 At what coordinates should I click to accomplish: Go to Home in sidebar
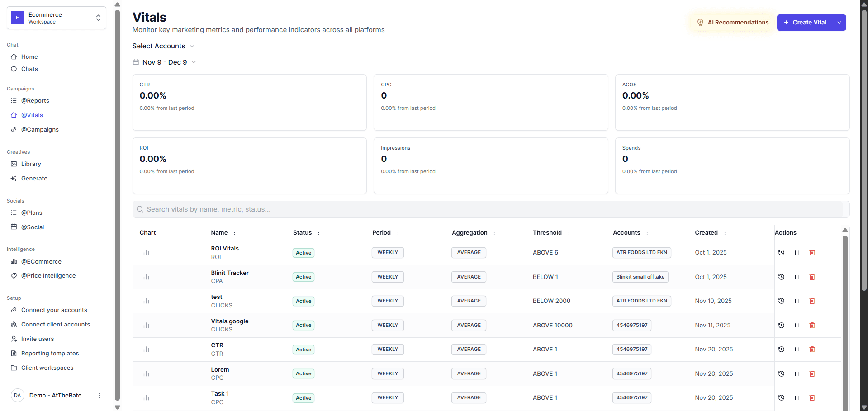(x=57, y=57)
